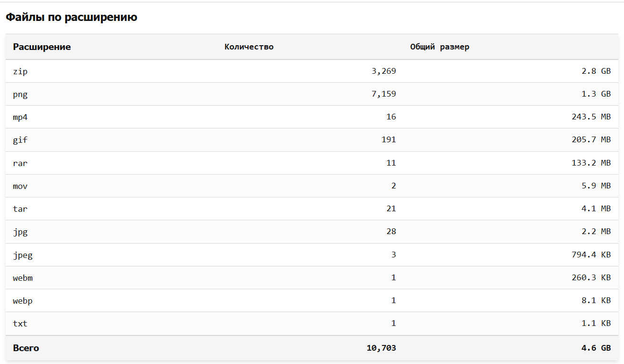
Task: Select the tar extension cell
Action: (20, 209)
